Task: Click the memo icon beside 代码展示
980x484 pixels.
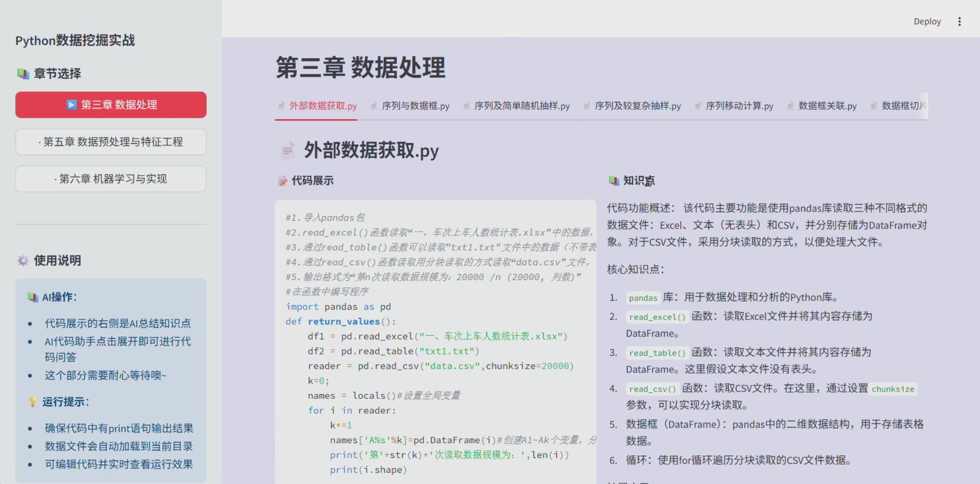Action: (282, 181)
